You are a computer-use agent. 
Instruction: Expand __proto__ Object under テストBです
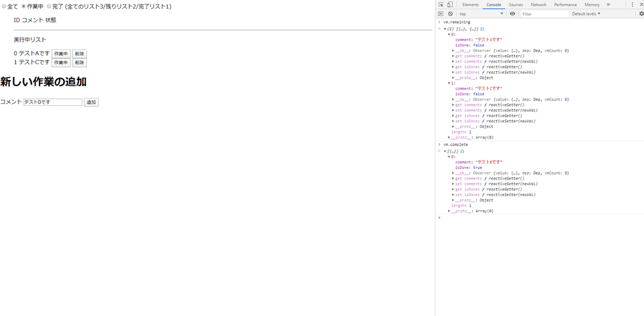(x=453, y=200)
